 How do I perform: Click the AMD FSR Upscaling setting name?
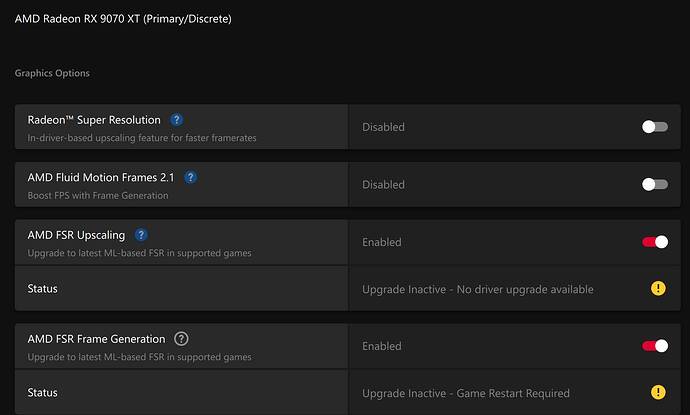point(76,235)
